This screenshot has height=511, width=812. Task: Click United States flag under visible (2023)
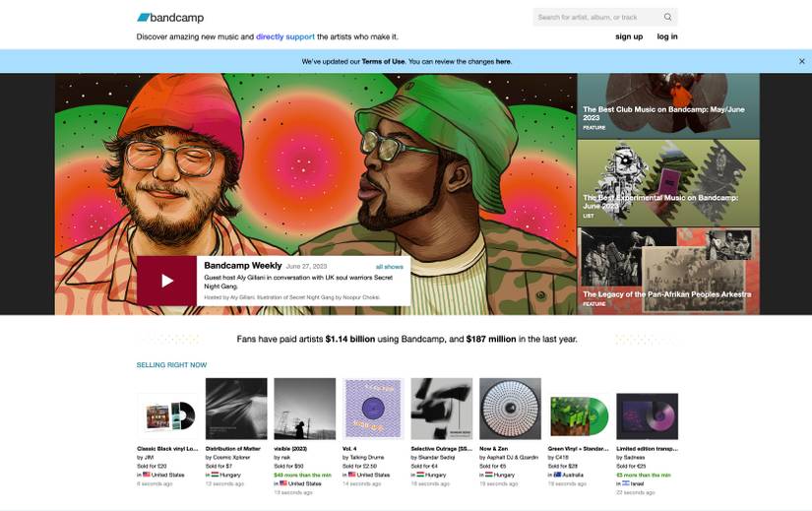[283, 483]
